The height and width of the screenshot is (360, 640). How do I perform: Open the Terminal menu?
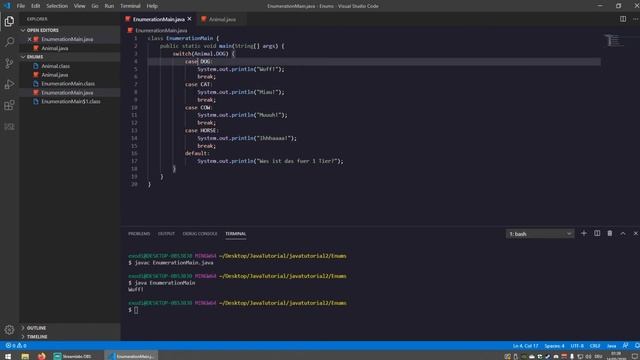pyautogui.click(x=130, y=6)
